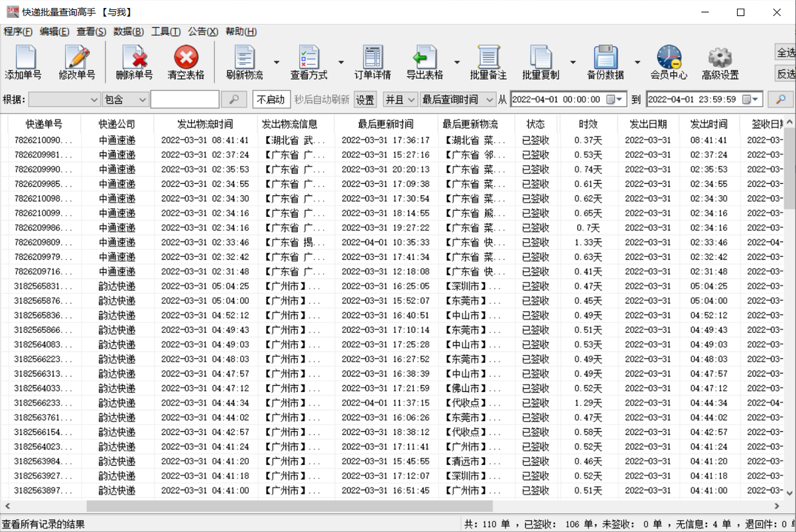Click the 查看所有记录的结果 status bar text

coord(43,524)
